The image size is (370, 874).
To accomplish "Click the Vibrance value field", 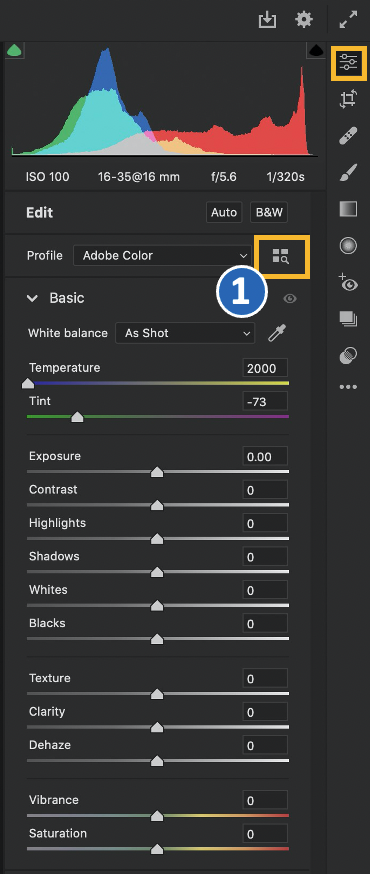I will (x=265, y=800).
